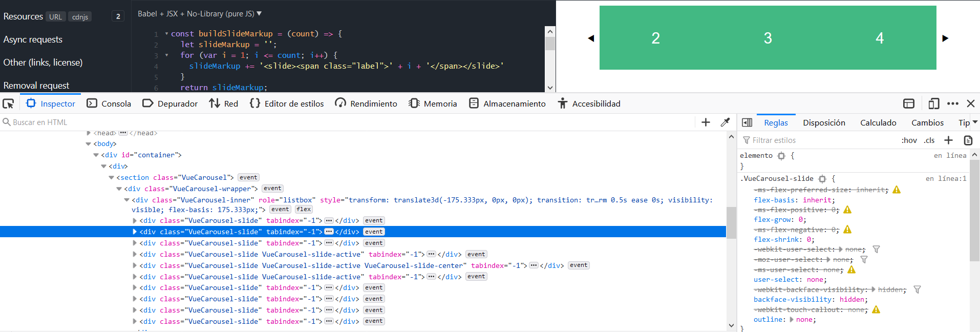980x332 pixels.
Task: Show event listeners for section VueCarousel
Action: [248, 178]
